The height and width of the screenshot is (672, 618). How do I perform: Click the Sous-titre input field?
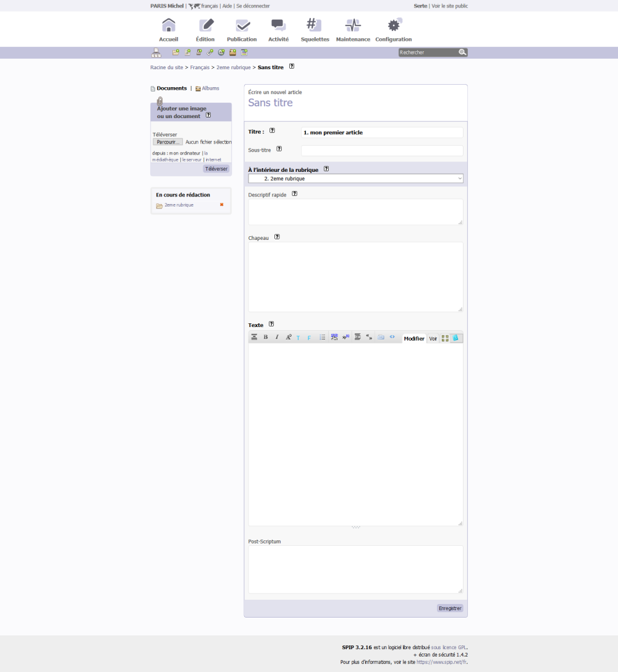tap(381, 150)
